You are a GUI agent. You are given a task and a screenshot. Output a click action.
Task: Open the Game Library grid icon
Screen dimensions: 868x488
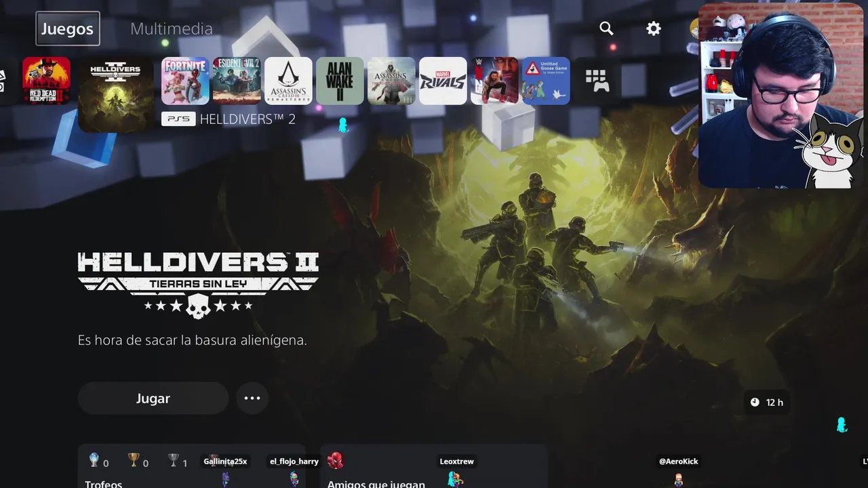(x=597, y=81)
